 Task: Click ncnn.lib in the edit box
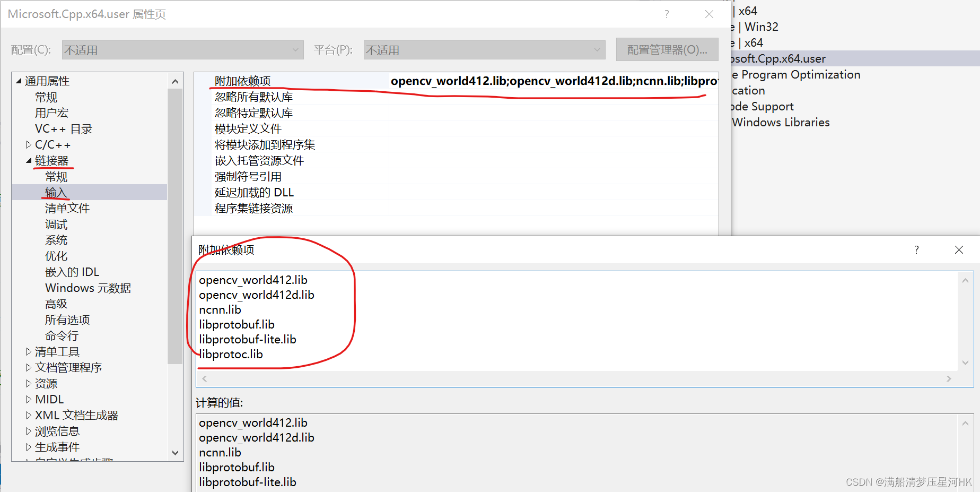coord(220,309)
